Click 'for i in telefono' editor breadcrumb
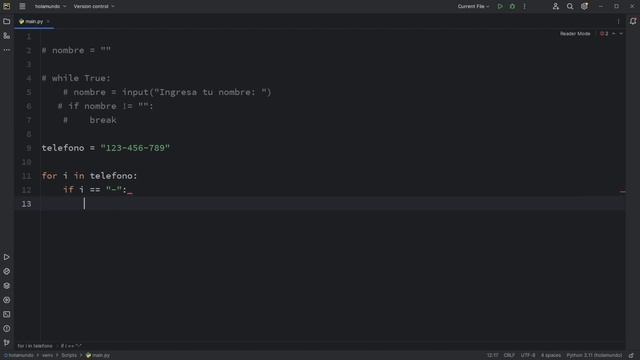The height and width of the screenshot is (360, 640). pyautogui.click(x=35, y=346)
